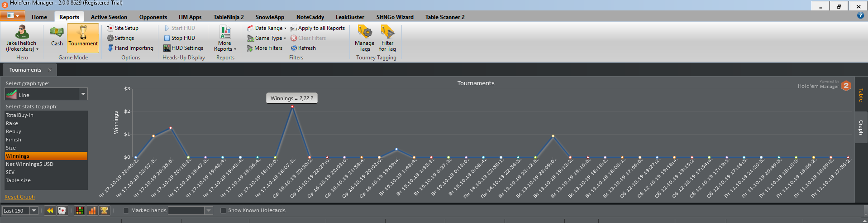Click the Filter for Tag icon
Image resolution: width=868 pixels, height=223 pixels.
(x=387, y=32)
